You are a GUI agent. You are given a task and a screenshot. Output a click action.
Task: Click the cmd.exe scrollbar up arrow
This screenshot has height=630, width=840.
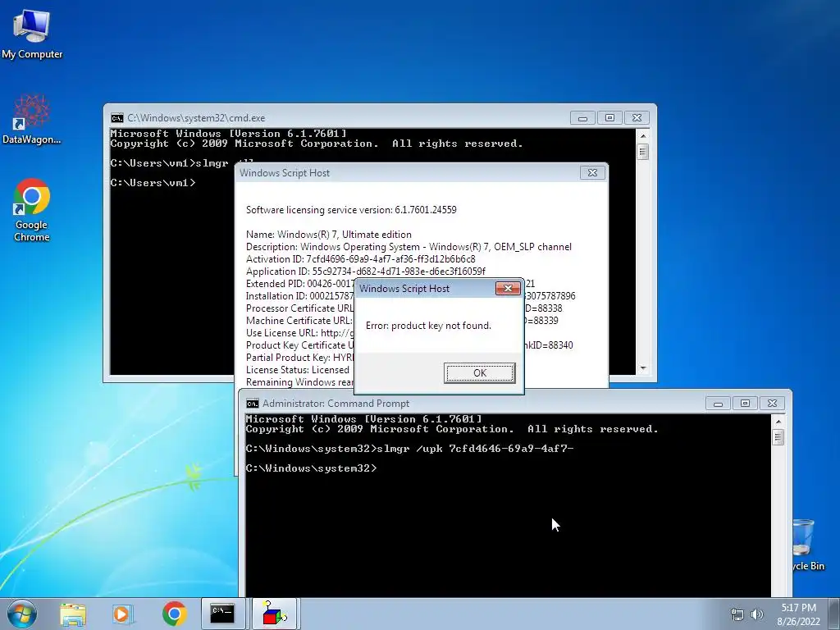pyautogui.click(x=643, y=136)
